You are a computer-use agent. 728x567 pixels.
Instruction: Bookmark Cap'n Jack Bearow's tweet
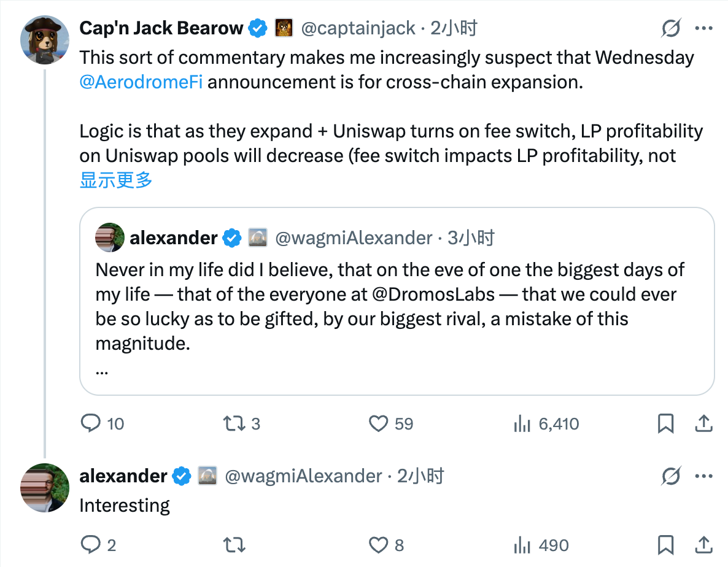665,423
